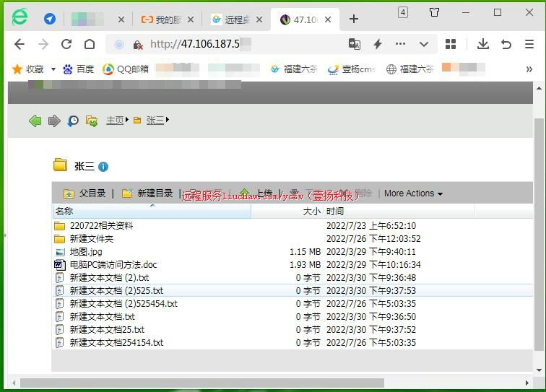Expand the arrow after 主页 breadcrumb
The image size is (546, 392).
tap(127, 120)
